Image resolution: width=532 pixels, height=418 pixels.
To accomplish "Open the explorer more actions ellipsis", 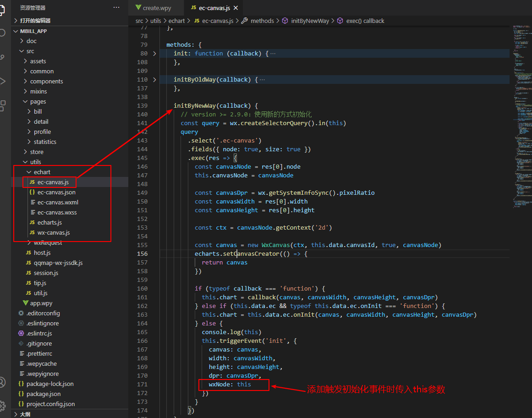I will 116,7.
